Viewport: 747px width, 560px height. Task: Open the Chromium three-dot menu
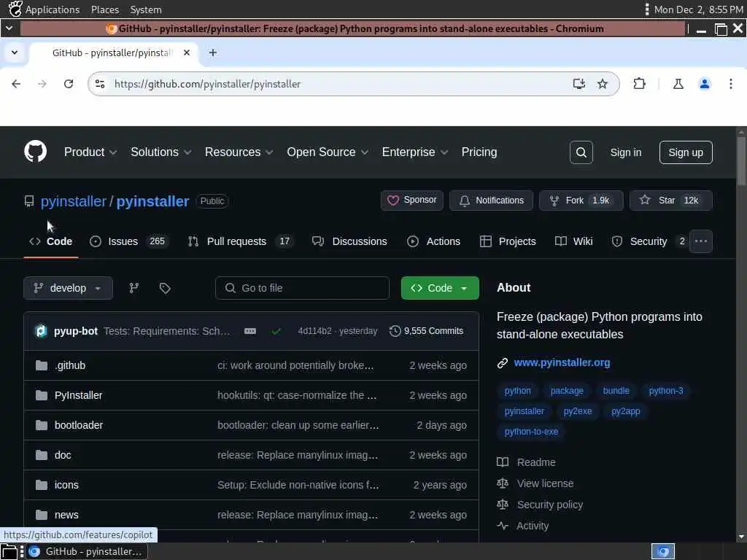coord(731,84)
